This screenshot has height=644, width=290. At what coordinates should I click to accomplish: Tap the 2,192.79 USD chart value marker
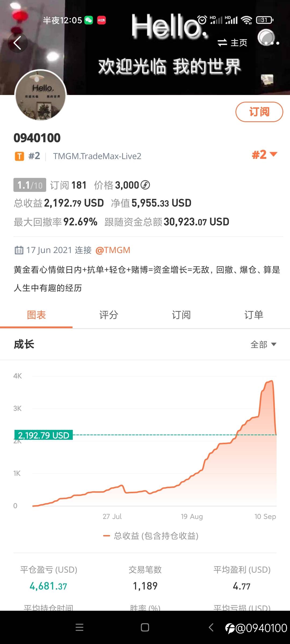pos(44,435)
